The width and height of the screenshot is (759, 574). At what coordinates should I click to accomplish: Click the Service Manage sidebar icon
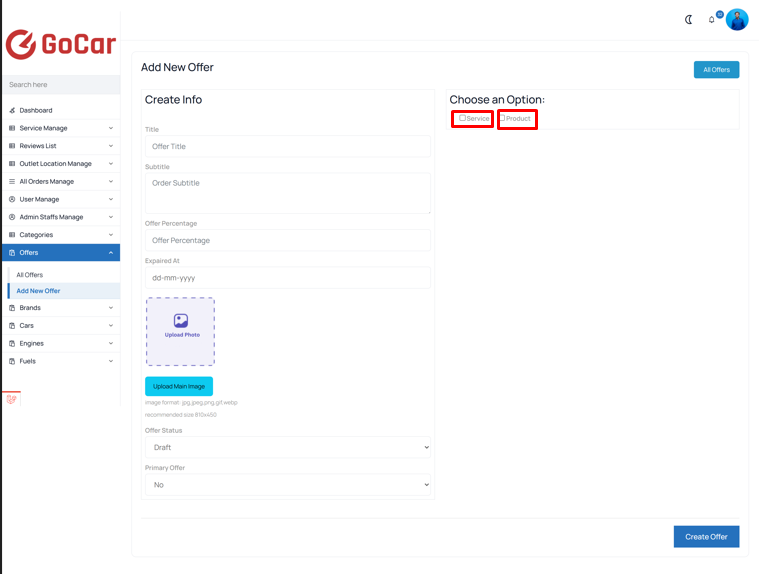12,128
